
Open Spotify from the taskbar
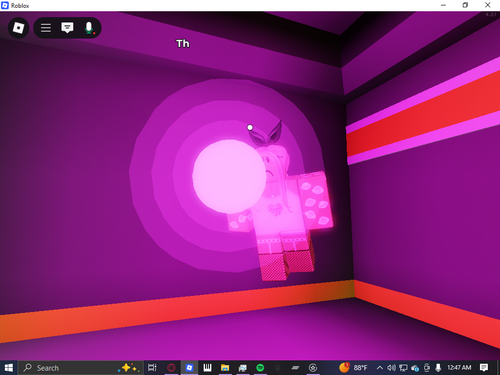(x=260, y=368)
